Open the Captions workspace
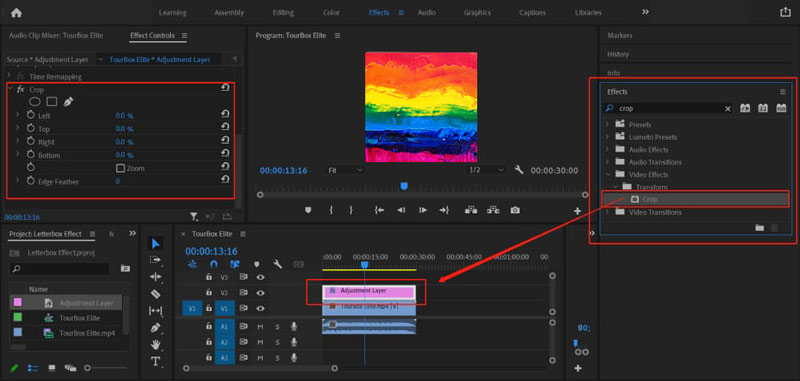800x381 pixels. (x=532, y=13)
